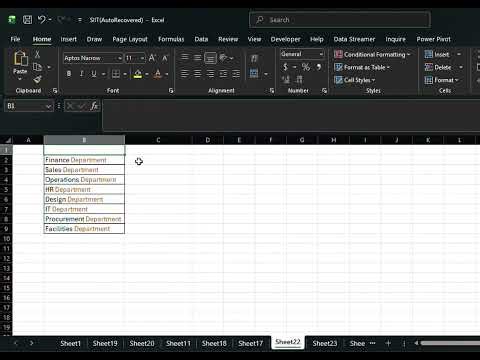Switch to the Data tab

pos(201,39)
